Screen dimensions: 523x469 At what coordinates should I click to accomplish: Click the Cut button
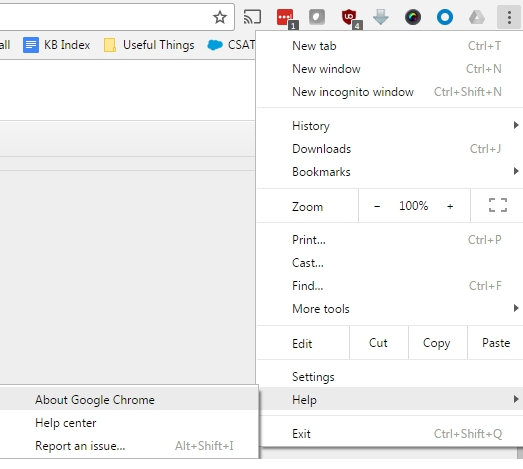pos(379,343)
